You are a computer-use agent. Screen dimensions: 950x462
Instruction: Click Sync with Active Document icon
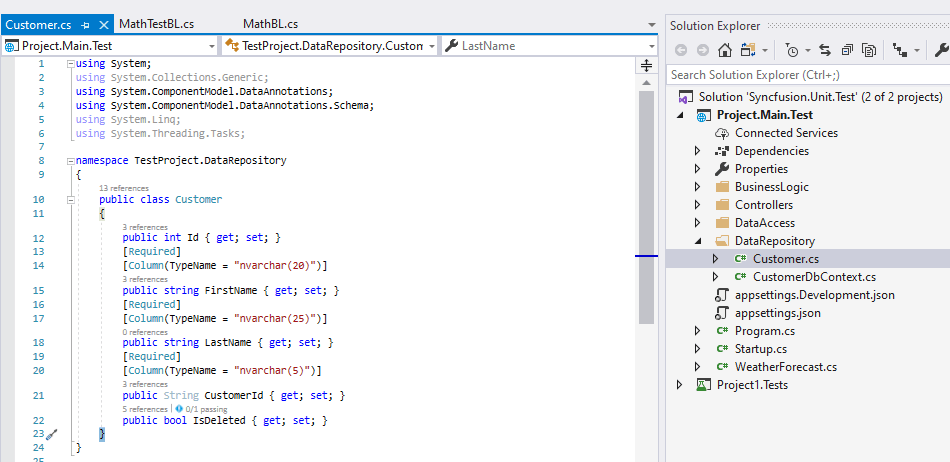(x=825, y=49)
